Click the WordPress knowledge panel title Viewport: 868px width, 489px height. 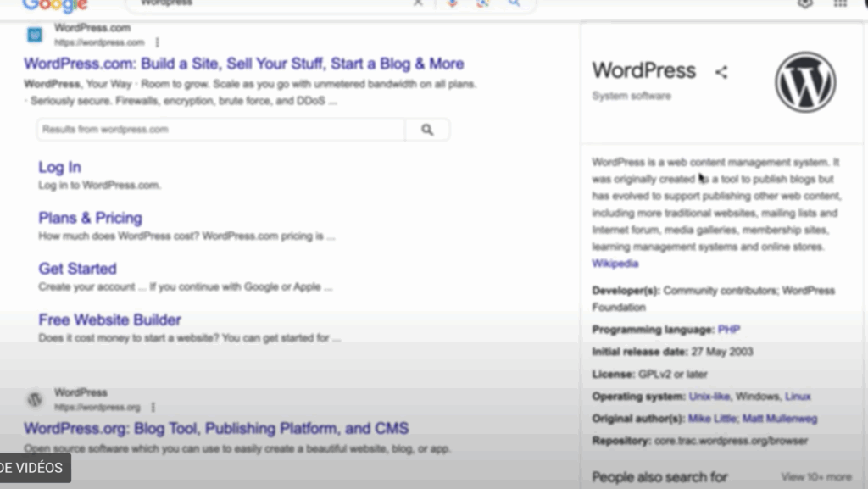(644, 71)
